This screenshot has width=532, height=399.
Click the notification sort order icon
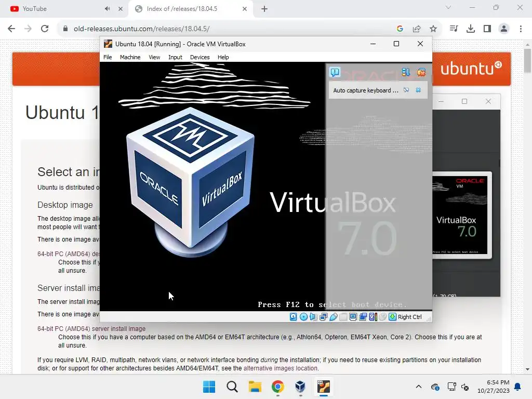coord(406,72)
